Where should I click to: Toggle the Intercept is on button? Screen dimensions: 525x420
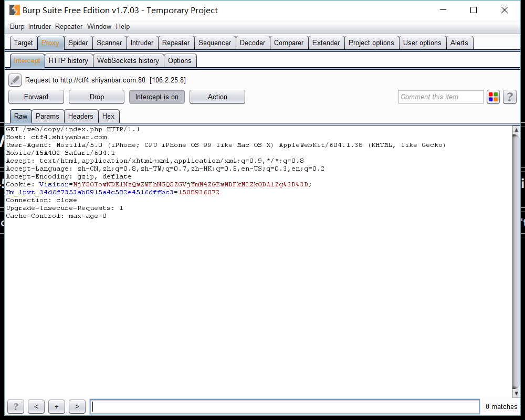[x=156, y=97]
